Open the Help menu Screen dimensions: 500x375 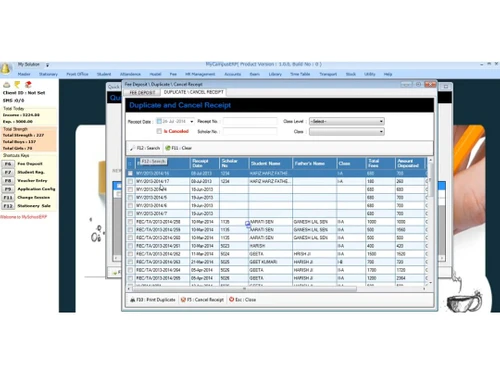coord(388,74)
